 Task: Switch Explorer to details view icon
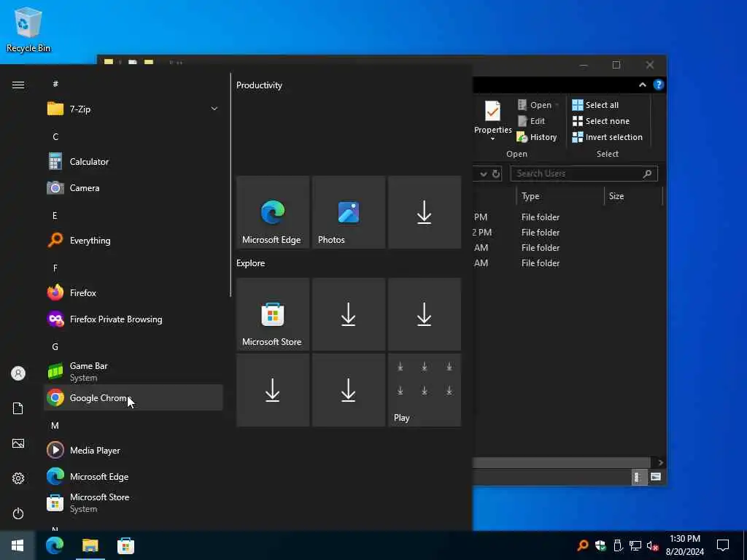(638, 477)
